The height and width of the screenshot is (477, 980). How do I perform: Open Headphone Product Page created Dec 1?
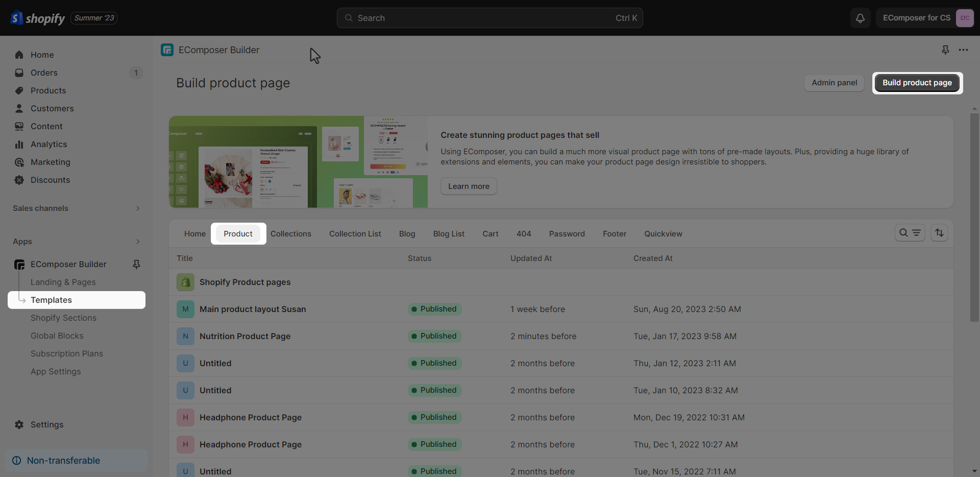pos(251,444)
